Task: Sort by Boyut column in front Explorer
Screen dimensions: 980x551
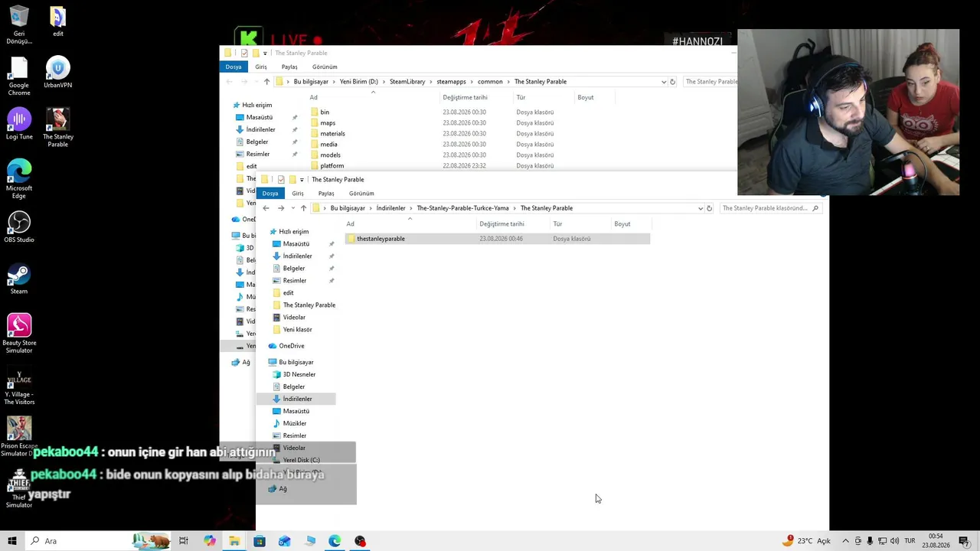Action: [x=622, y=224]
